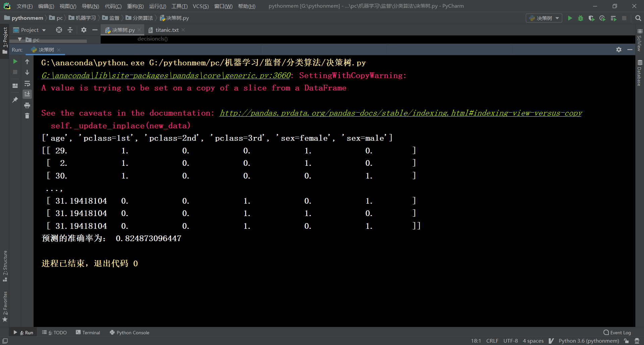Open the 6: TODO tool window
644x345 pixels.
[54, 333]
